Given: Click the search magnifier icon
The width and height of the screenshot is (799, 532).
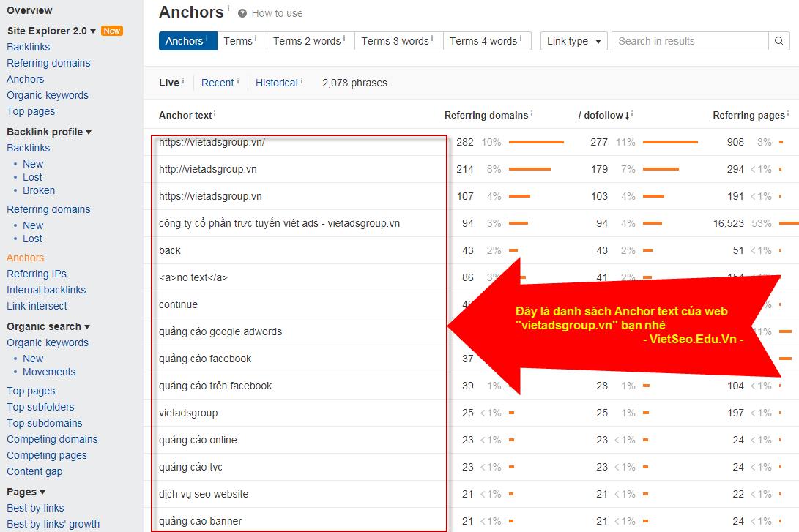Looking at the screenshot, I should (x=779, y=41).
